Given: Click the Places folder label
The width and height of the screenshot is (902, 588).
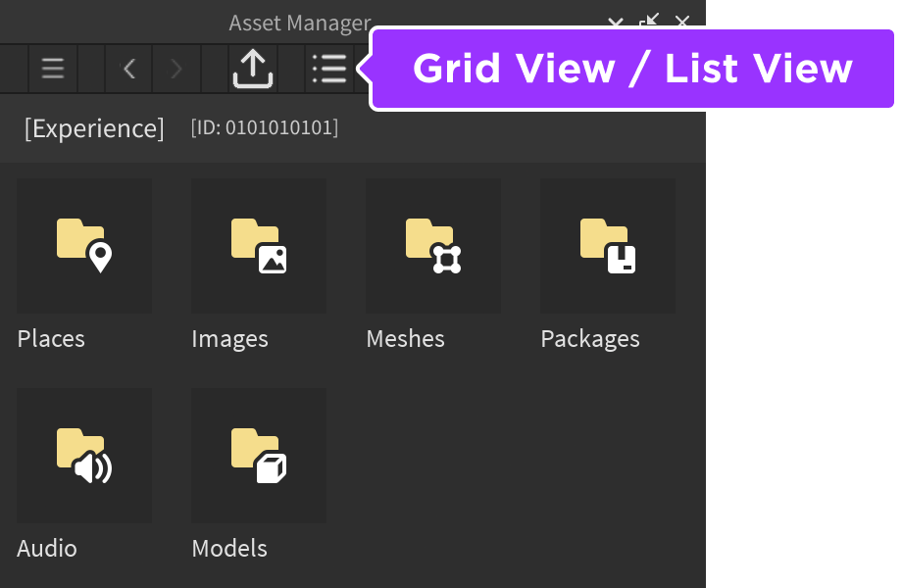Looking at the screenshot, I should coord(51,339).
